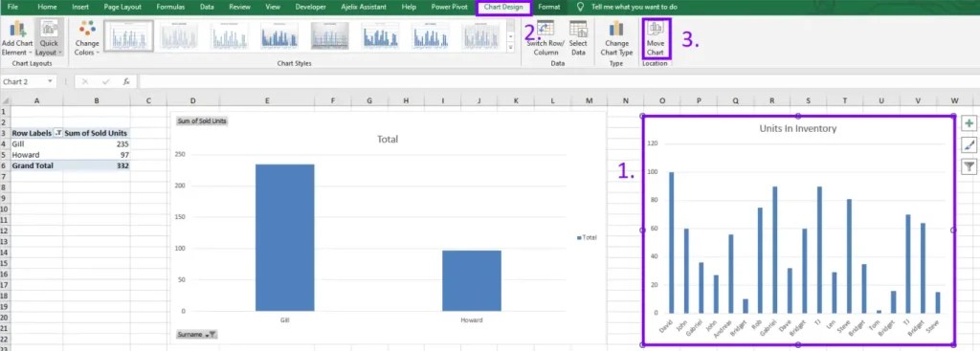Click the Select All corner of the sheet
This screenshot has width=980, height=351.
(x=6, y=100)
